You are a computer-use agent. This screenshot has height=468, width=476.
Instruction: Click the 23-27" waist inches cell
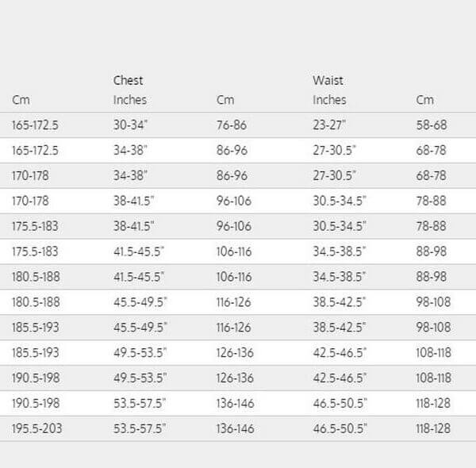(329, 125)
